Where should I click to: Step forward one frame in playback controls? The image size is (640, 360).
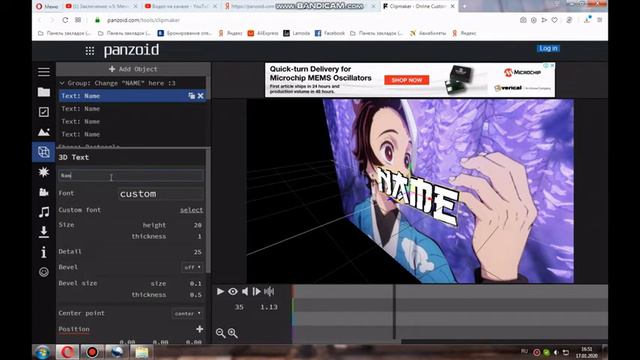tap(256, 291)
